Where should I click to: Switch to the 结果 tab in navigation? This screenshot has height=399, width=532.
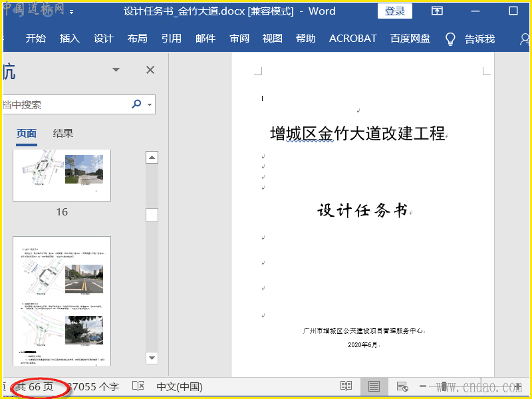coord(63,134)
